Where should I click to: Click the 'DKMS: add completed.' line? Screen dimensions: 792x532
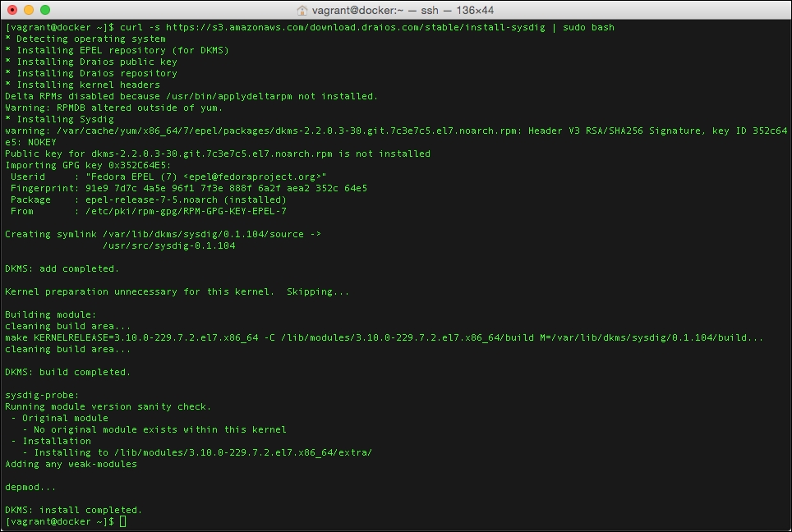[62, 268]
